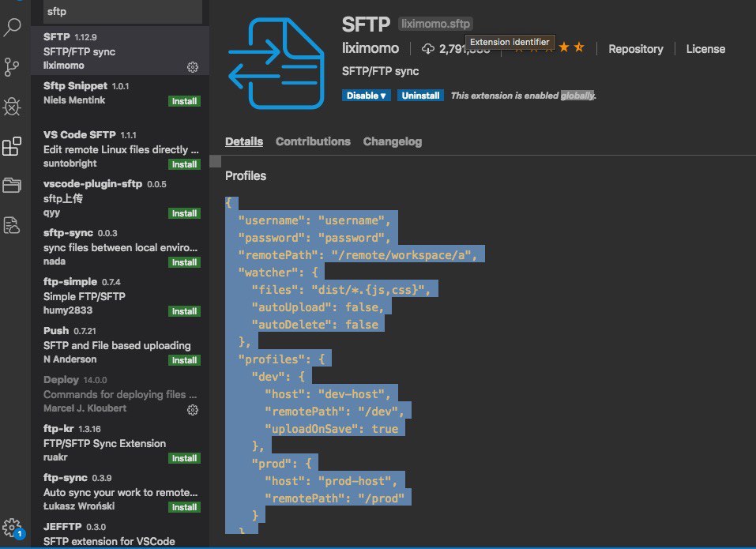Install the ftp-simple extension
Viewport: 756px width, 549px height.
(184, 311)
